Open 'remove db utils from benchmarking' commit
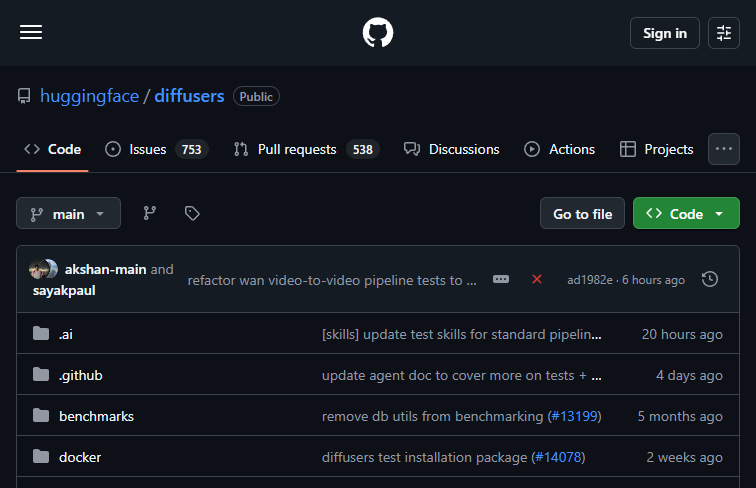This screenshot has width=756, height=488. (x=432, y=416)
